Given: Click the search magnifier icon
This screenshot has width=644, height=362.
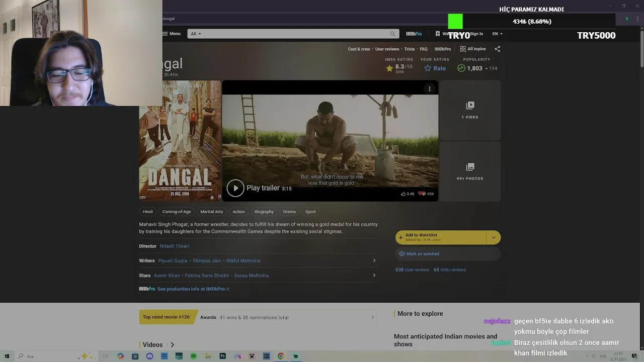Looking at the screenshot, I should click(x=392, y=34).
